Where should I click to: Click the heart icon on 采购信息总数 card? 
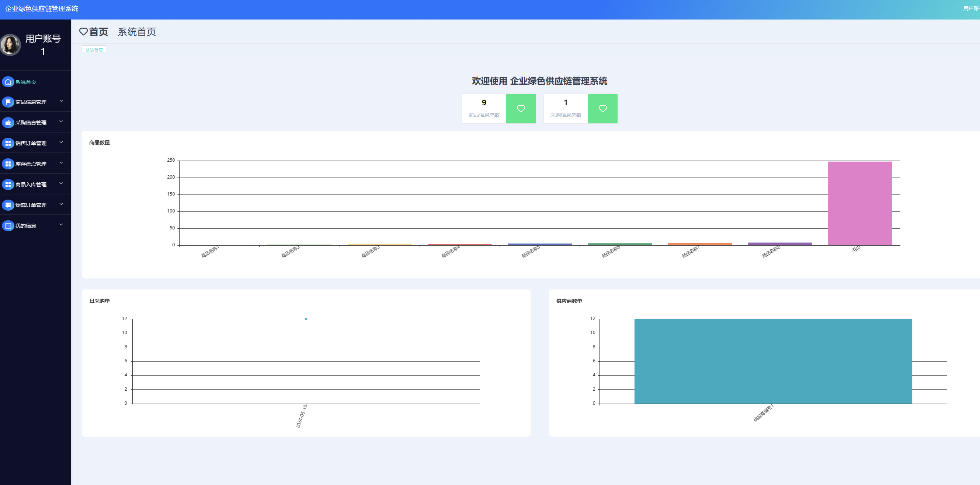click(x=602, y=109)
